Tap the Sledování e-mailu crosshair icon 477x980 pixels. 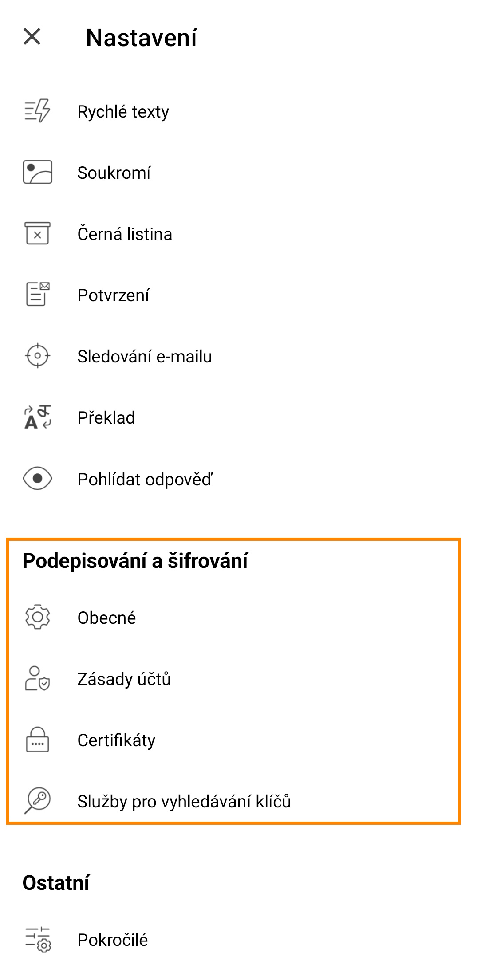tap(38, 356)
